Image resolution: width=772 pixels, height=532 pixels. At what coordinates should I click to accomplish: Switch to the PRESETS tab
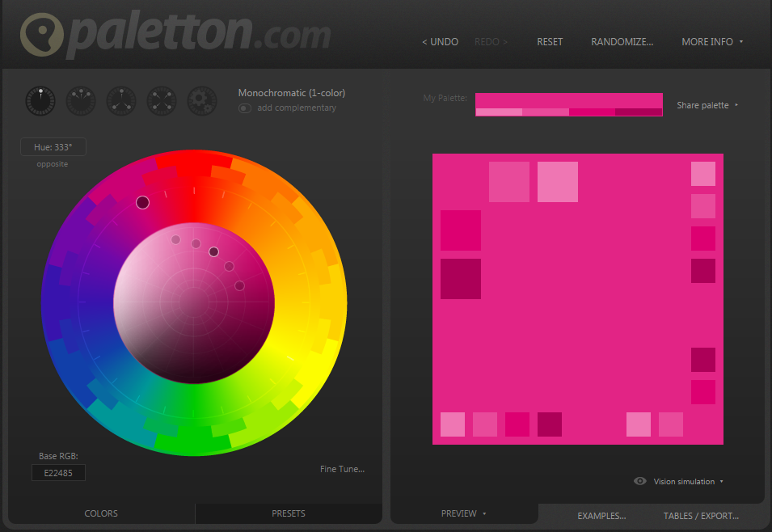[289, 513]
